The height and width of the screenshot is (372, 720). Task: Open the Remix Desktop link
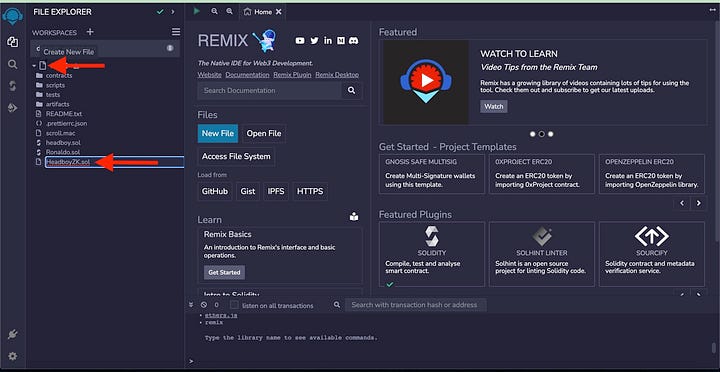pyautogui.click(x=337, y=74)
